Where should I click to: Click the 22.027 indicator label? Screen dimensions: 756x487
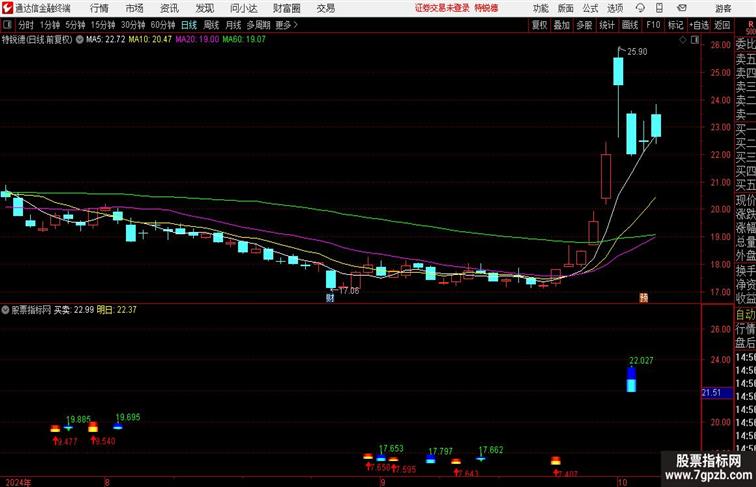click(641, 361)
